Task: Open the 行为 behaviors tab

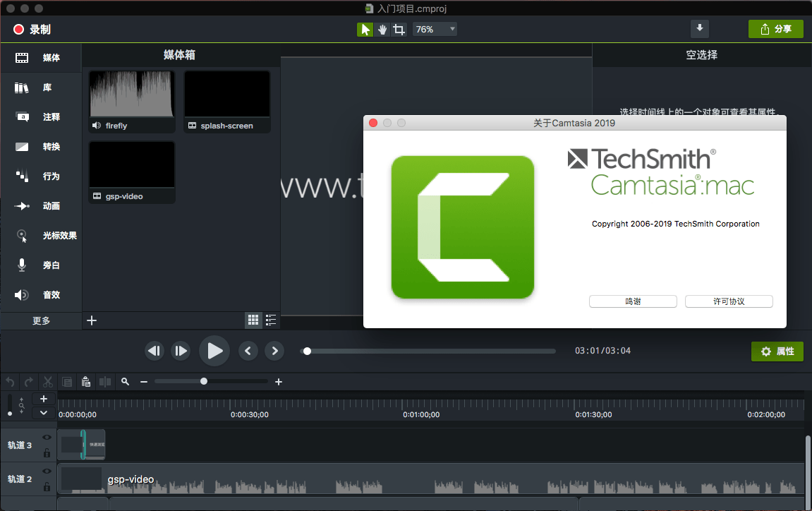Action: tap(40, 176)
